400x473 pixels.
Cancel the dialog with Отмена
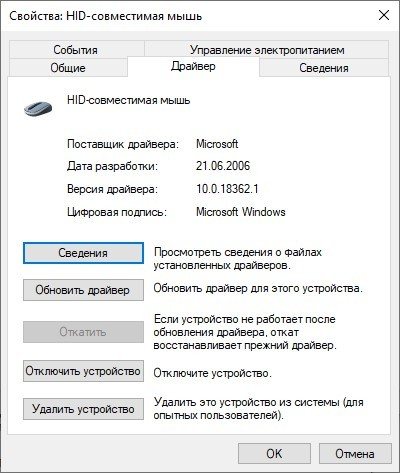point(355,454)
